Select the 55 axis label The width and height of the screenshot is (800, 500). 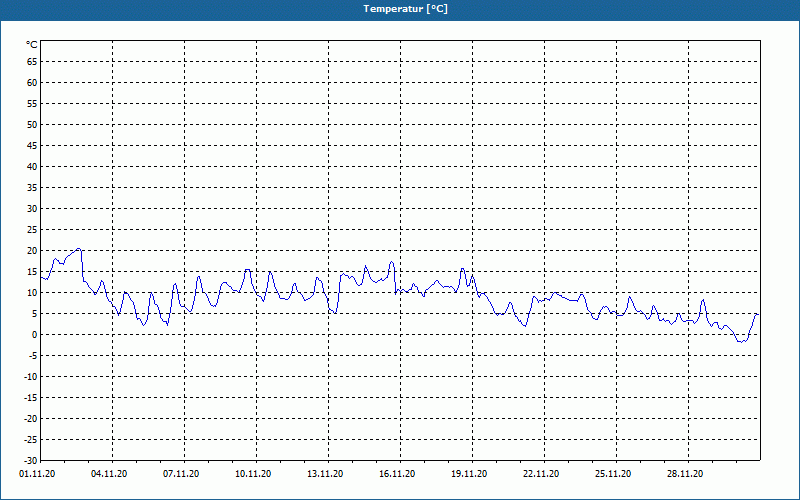click(x=32, y=104)
